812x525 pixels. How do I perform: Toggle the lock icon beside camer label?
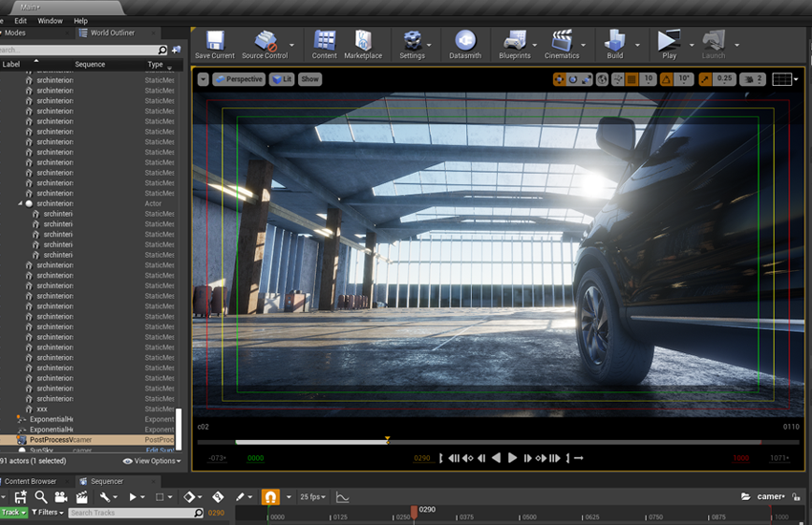pyautogui.click(x=796, y=496)
